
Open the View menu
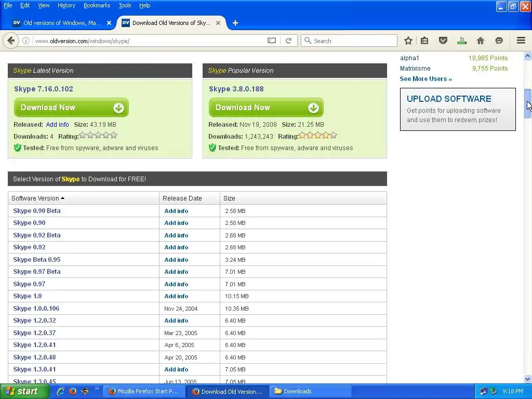click(44, 5)
